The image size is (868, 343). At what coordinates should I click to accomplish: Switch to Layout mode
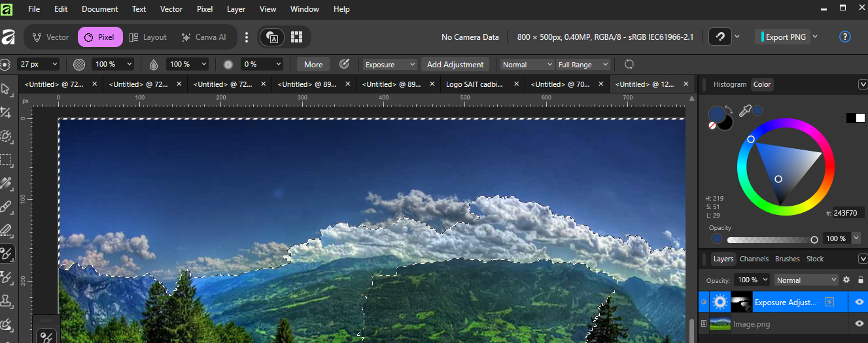click(148, 37)
